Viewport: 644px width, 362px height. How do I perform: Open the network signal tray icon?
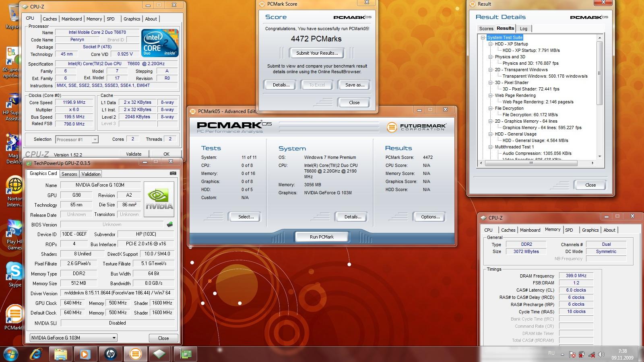click(591, 355)
